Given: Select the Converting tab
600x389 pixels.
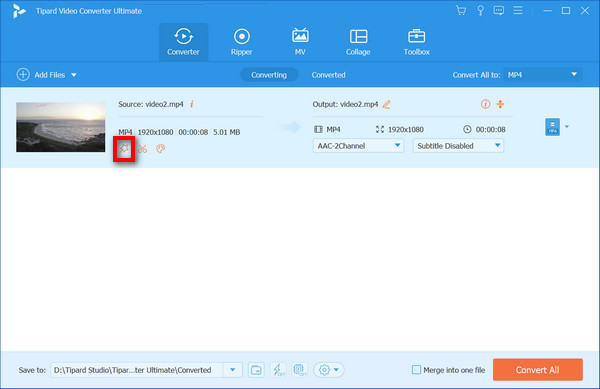Looking at the screenshot, I should pos(269,75).
